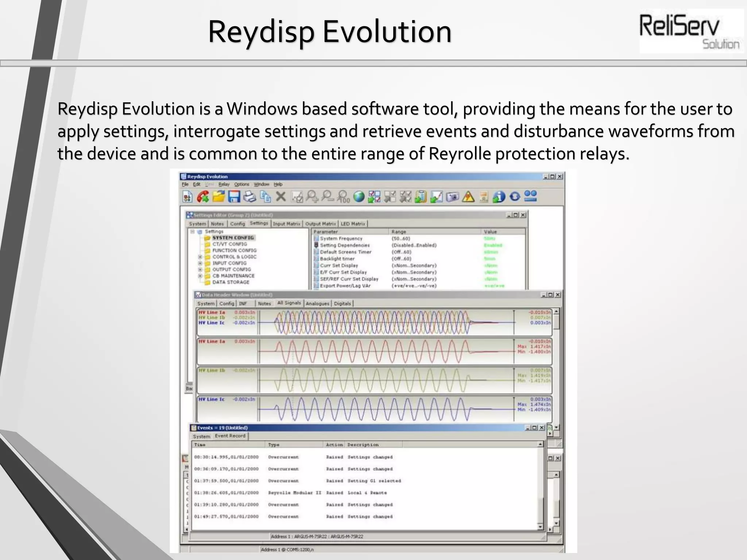Viewport: 747px width, 560px height.
Task: Click the zoom 100 percent magnifier icon
Action: (x=343, y=197)
